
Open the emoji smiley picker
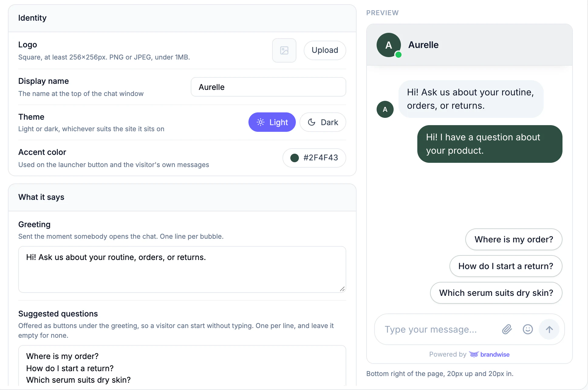pyautogui.click(x=528, y=329)
